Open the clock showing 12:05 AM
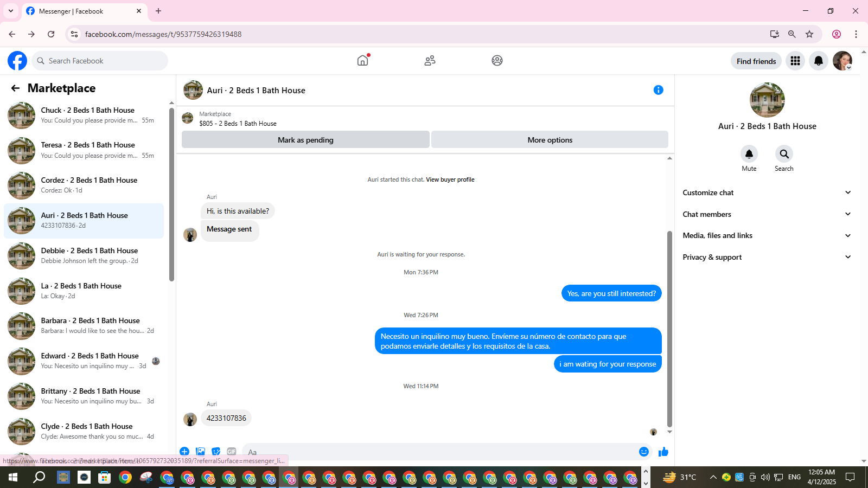Viewport: 868px width, 488px height. pyautogui.click(x=821, y=477)
